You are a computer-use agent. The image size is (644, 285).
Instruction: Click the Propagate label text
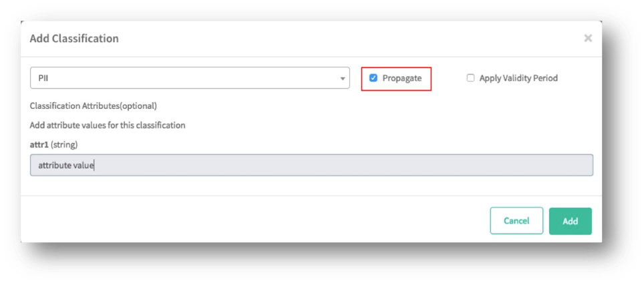401,78
